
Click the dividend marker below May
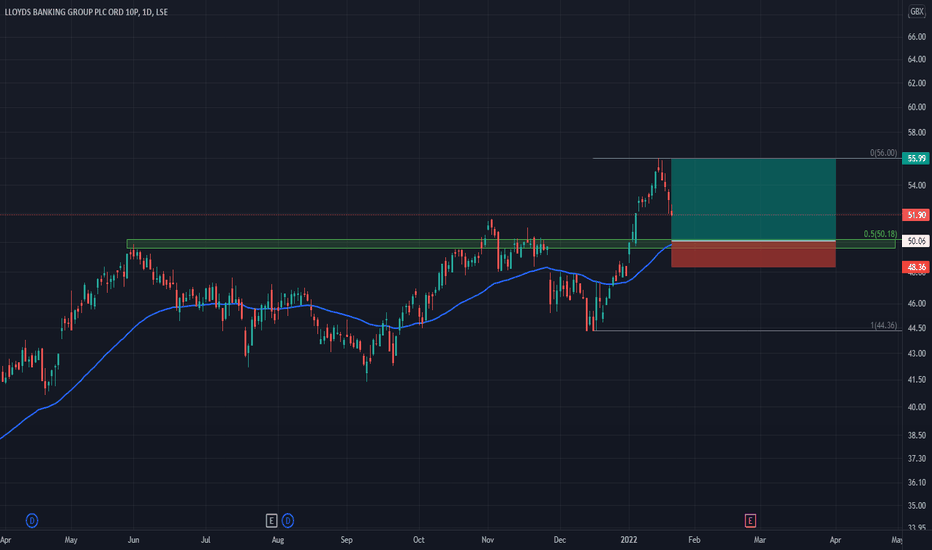[32, 521]
